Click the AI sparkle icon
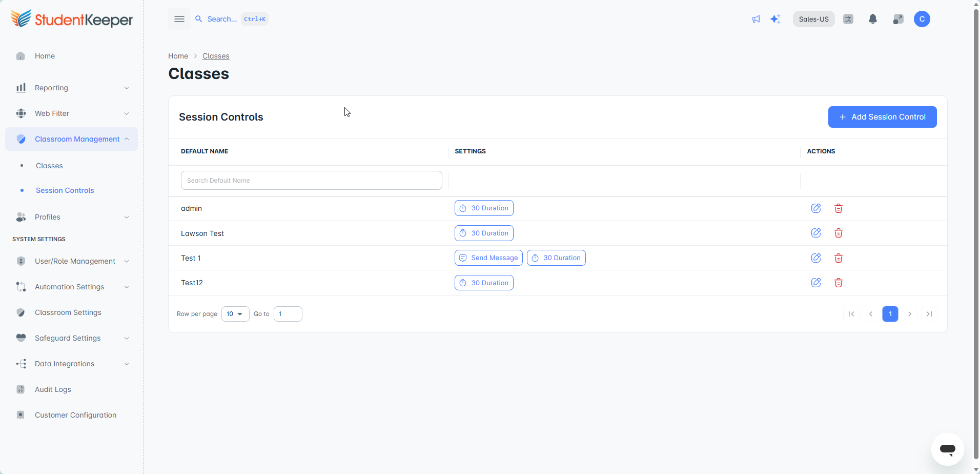980x474 pixels. 775,19
